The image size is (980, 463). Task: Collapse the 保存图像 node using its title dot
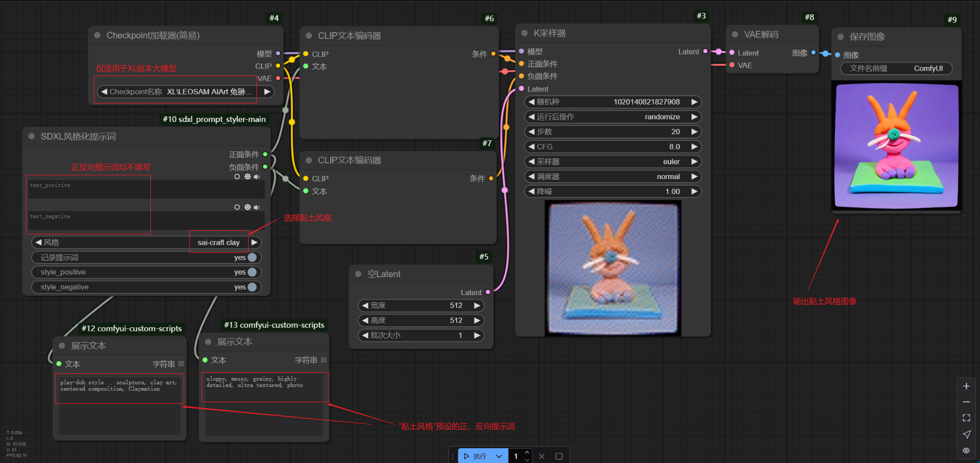(841, 37)
